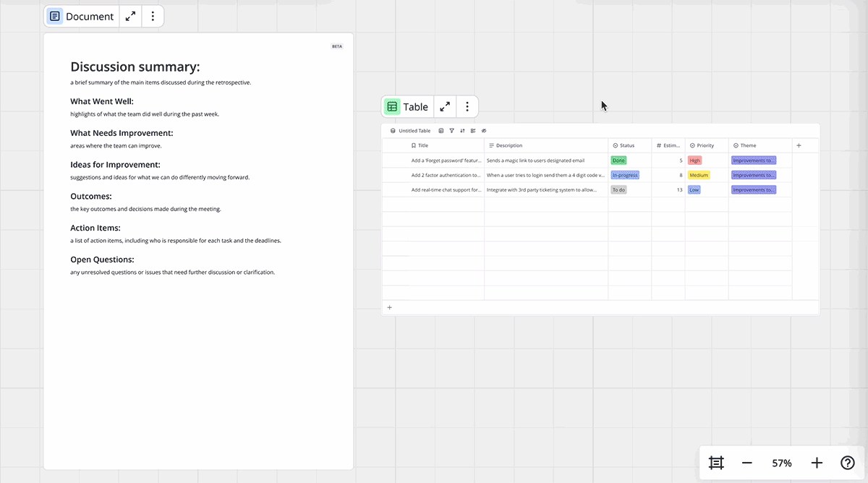This screenshot has height=483, width=868.
Task: Zoom in using the plus button
Action: click(x=817, y=463)
